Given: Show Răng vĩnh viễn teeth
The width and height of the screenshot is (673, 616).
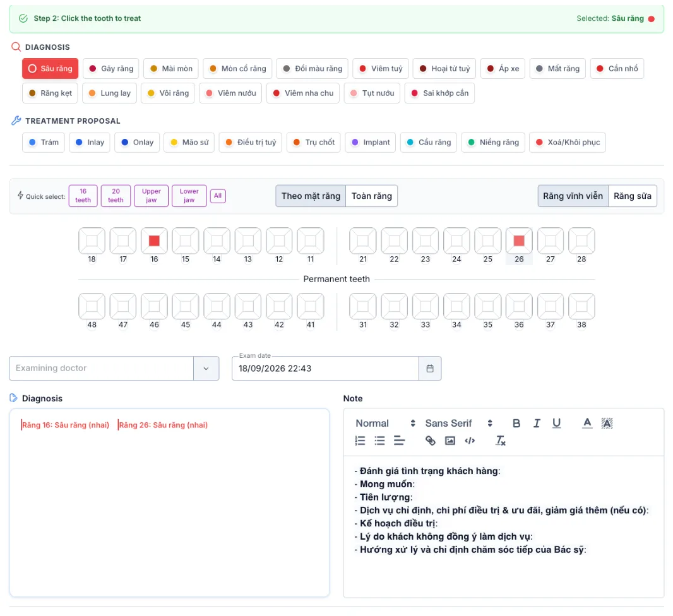Looking at the screenshot, I should point(573,196).
